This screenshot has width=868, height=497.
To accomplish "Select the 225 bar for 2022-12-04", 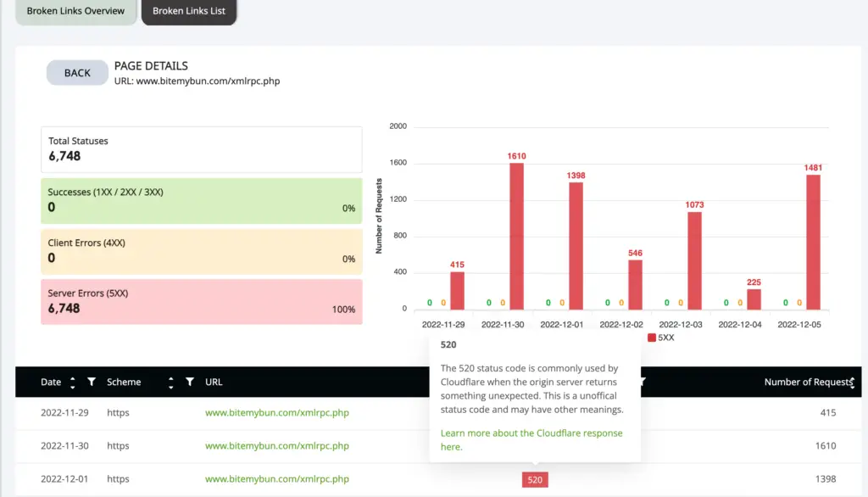I will [x=754, y=299].
